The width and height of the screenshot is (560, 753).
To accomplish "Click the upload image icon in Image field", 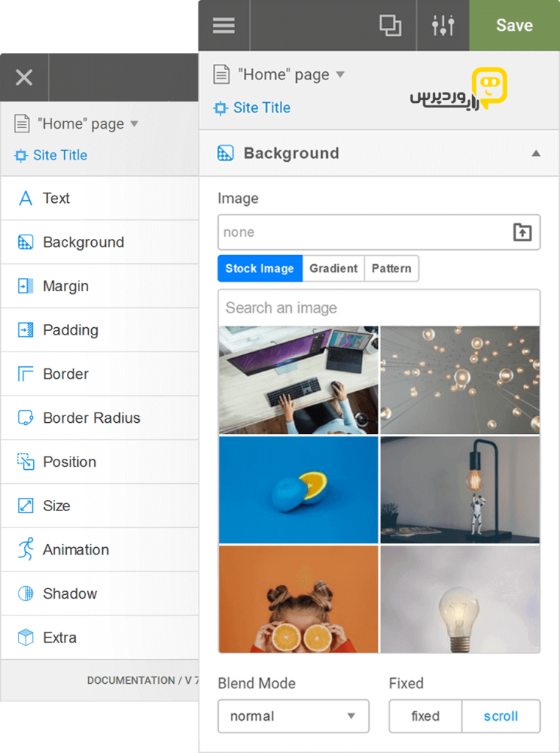I will coord(522,232).
